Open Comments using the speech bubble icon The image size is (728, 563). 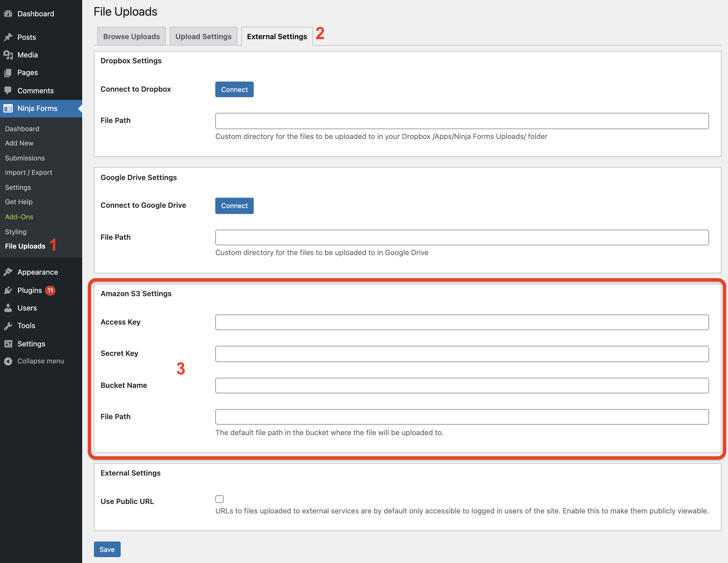(x=8, y=90)
